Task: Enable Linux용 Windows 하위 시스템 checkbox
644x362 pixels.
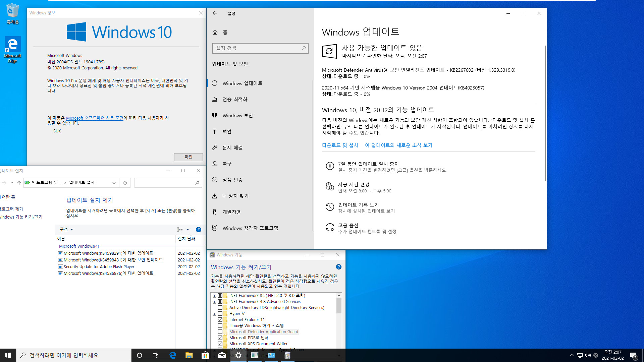Action: pyautogui.click(x=220, y=325)
